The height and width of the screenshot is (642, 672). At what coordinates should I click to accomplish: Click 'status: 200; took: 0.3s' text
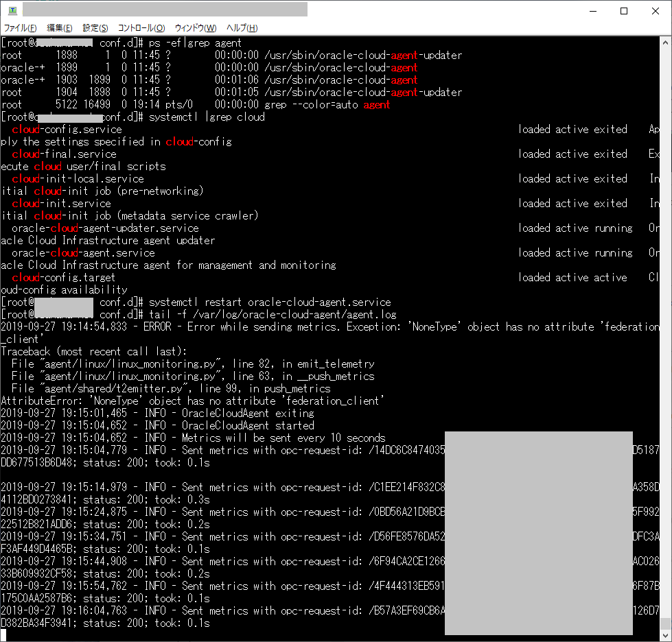click(146, 500)
